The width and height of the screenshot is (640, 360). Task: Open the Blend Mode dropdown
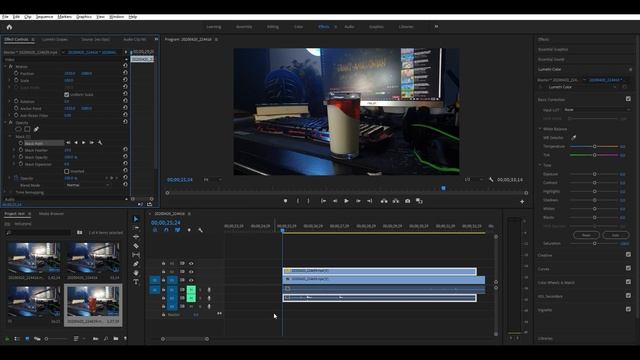pyautogui.click(x=88, y=185)
